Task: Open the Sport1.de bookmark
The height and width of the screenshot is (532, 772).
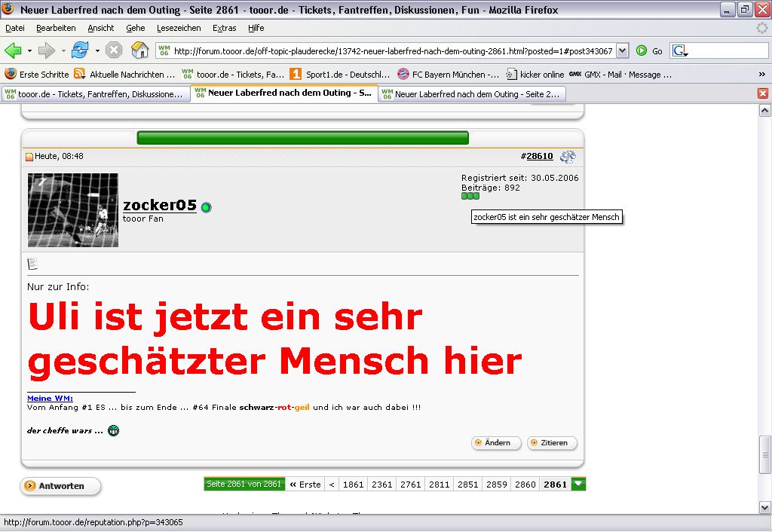Action: [340, 75]
